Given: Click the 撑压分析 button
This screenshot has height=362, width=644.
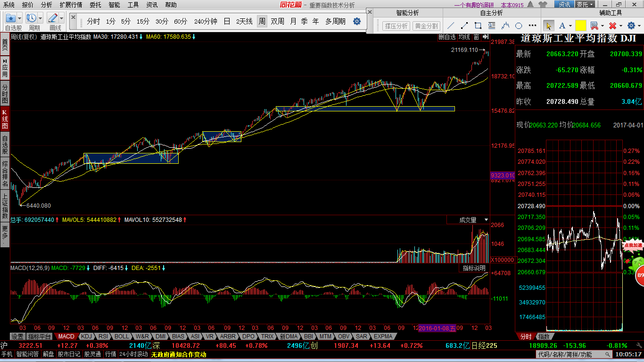Looking at the screenshot, I should tap(396, 26).
